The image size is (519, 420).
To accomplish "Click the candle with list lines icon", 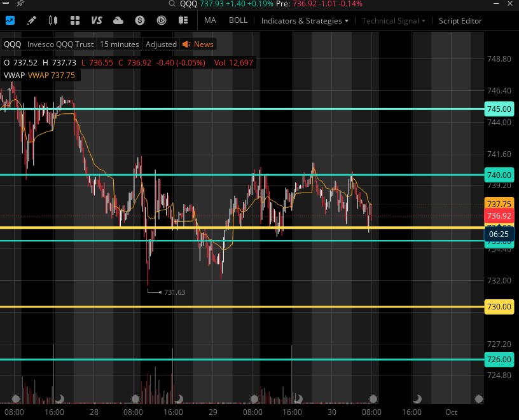I will point(183,20).
